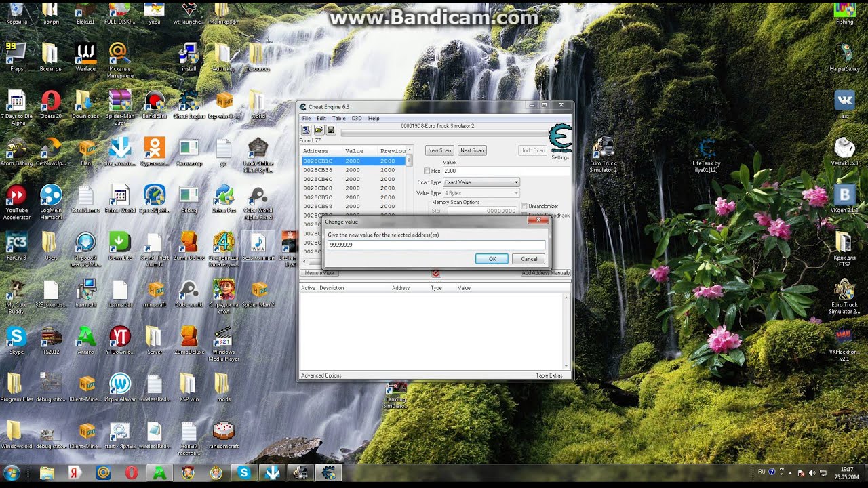Click the red clear-list icon in Cheat Engine
Screen dimensions: 868x488
[x=436, y=273]
